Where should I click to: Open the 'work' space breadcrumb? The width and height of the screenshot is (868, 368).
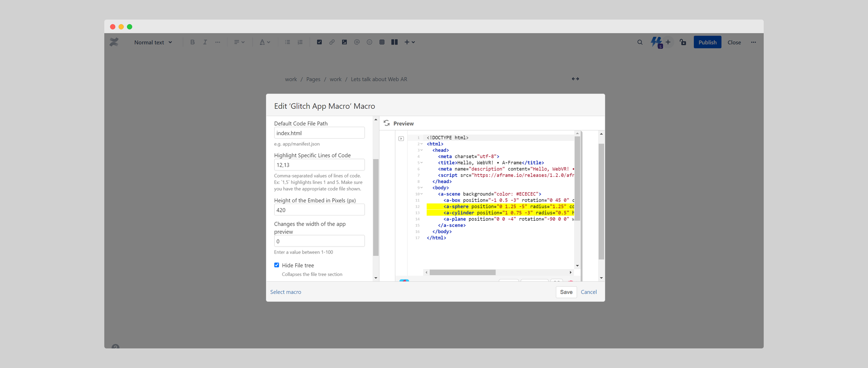pyautogui.click(x=291, y=79)
